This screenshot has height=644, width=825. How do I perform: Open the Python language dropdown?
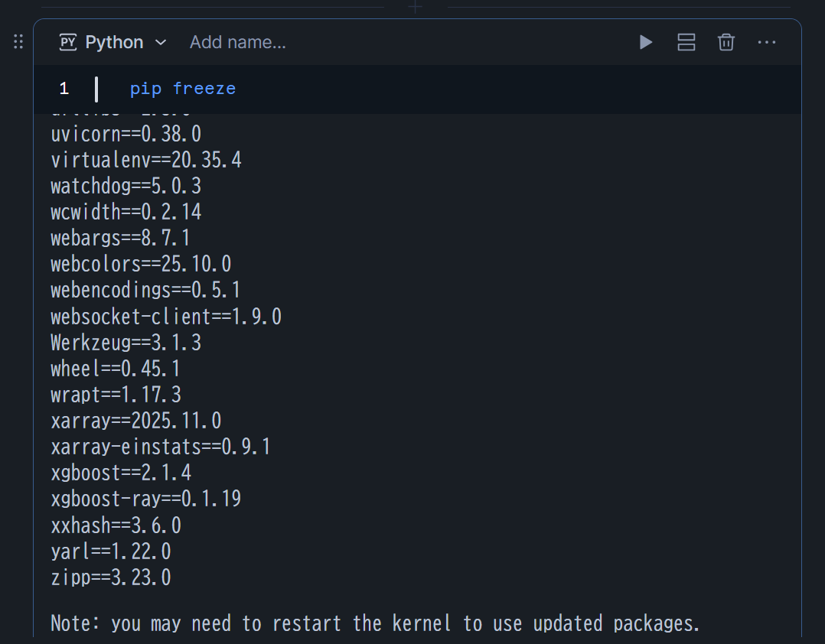161,43
